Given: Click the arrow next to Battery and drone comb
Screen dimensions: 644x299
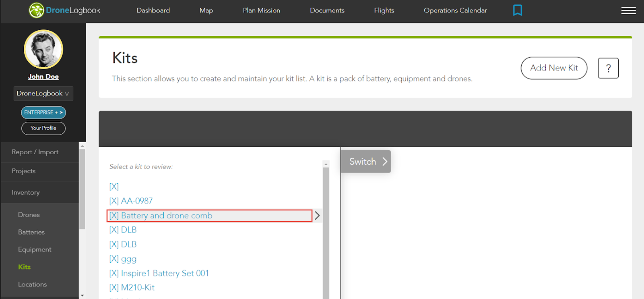Looking at the screenshot, I should pos(317,216).
